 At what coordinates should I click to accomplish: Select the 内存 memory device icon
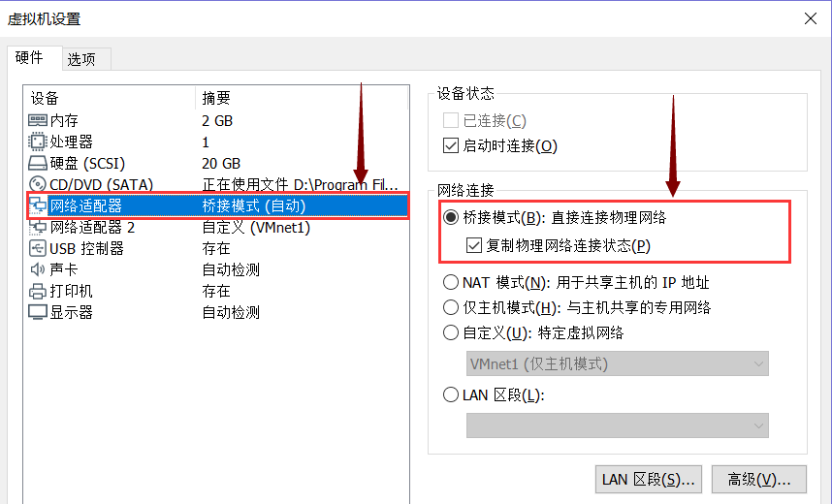click(x=38, y=120)
